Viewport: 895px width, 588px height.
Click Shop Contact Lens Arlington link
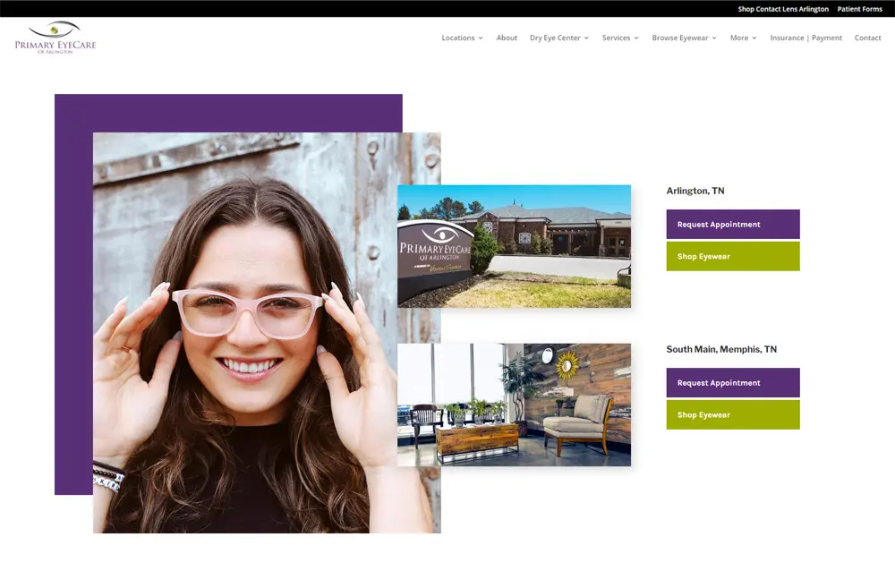pyautogui.click(x=783, y=9)
